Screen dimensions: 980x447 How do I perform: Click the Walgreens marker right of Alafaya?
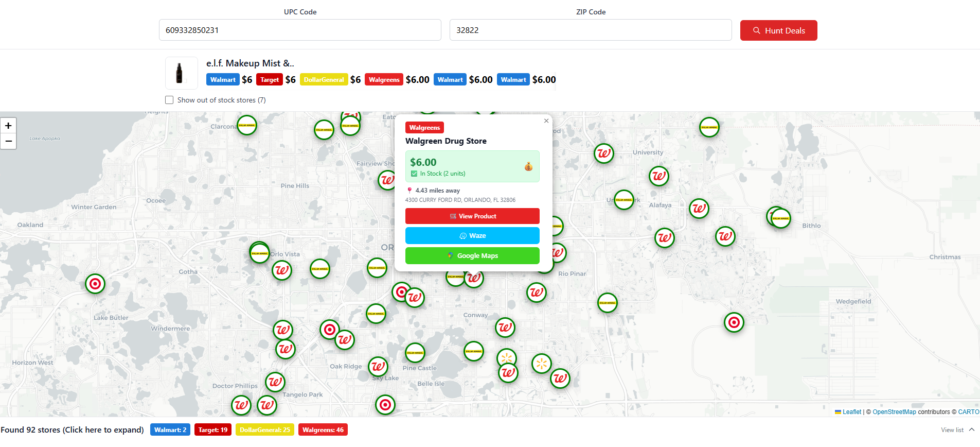pos(699,209)
